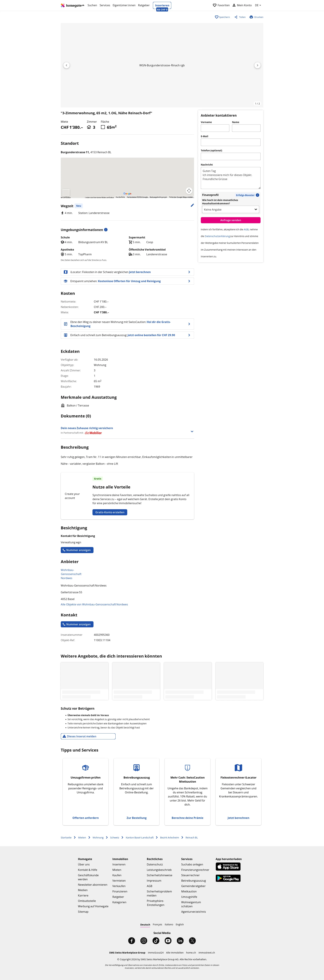Switch footer language to Français
This screenshot has height=980, width=324.
[157, 924]
